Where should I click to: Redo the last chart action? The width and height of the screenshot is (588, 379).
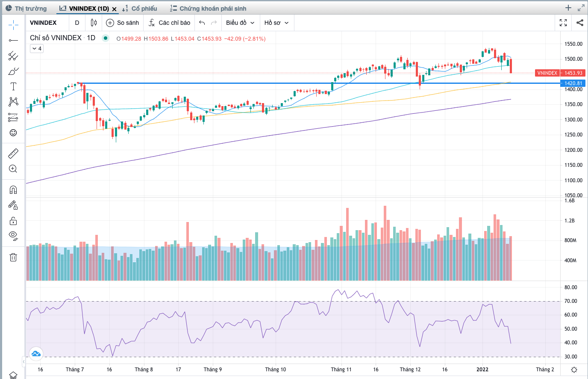[214, 23]
